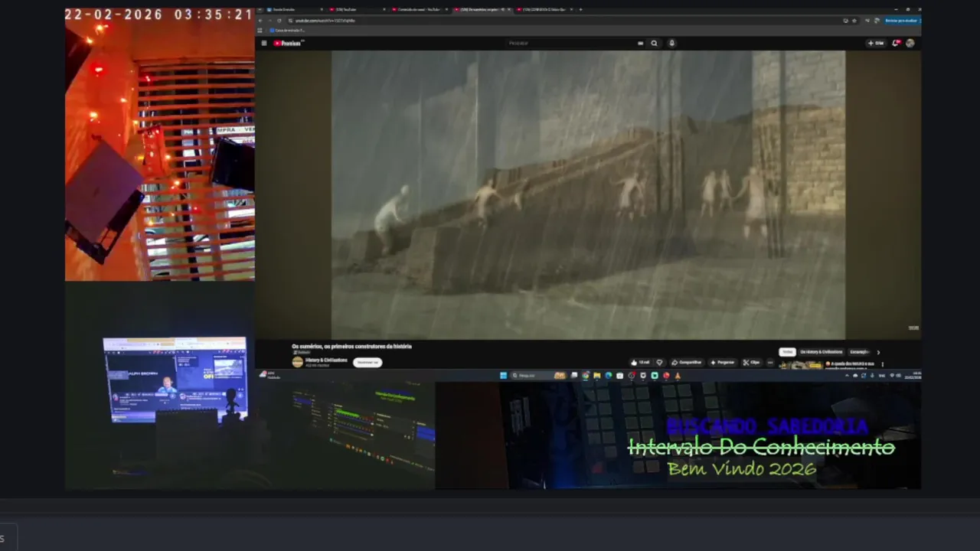Screen dimensions: 980x551
Task: Open Microsoft Store from the taskbar
Action: (x=620, y=375)
